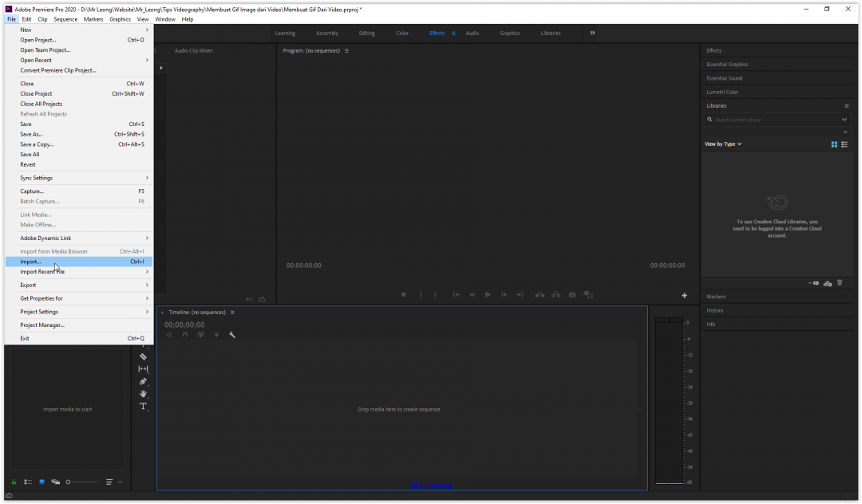This screenshot has height=504, width=862.
Task: Open the Libraries panel menu
Action: pyautogui.click(x=846, y=105)
